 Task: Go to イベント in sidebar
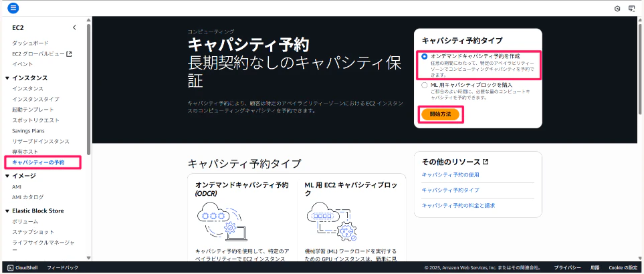(x=23, y=64)
